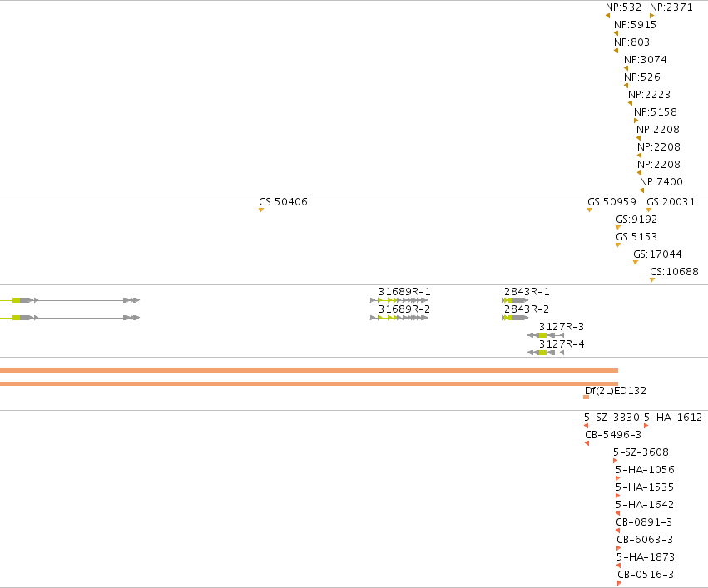Select the CB-0891-3 insertion label

[644, 522]
